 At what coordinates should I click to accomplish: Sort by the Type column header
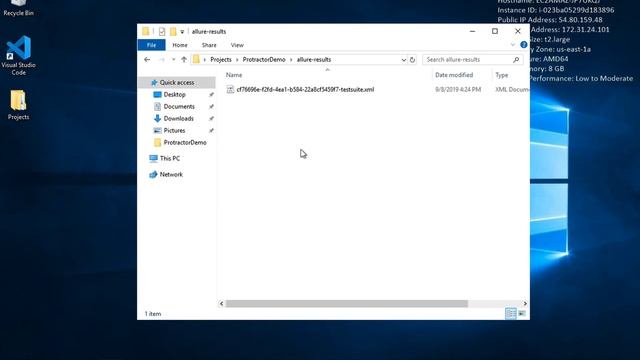coord(502,75)
